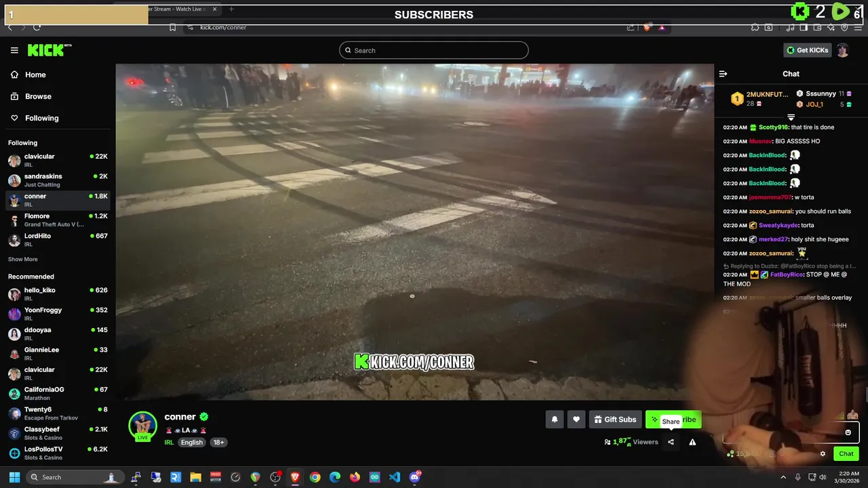Open ddooyaa recommended channel
The width and height of the screenshot is (868, 488).
(x=58, y=333)
